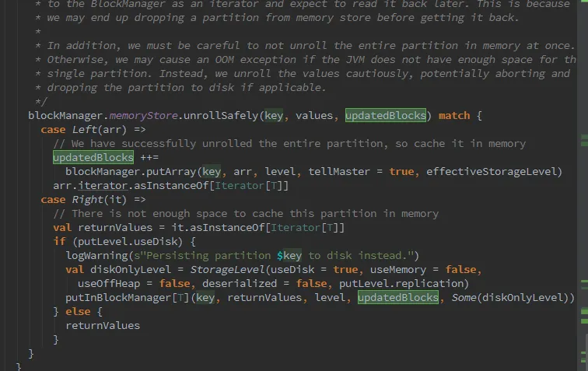Viewport: 588px width, 371px height.
Task: Click 'cautiously' in the comment text
Action: 379,74
